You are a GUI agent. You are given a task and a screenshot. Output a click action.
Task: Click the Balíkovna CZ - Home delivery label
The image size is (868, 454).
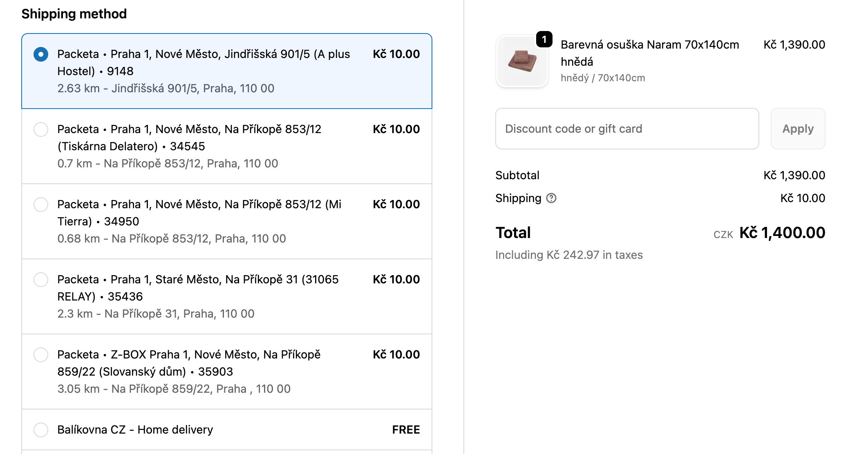pyautogui.click(x=135, y=430)
